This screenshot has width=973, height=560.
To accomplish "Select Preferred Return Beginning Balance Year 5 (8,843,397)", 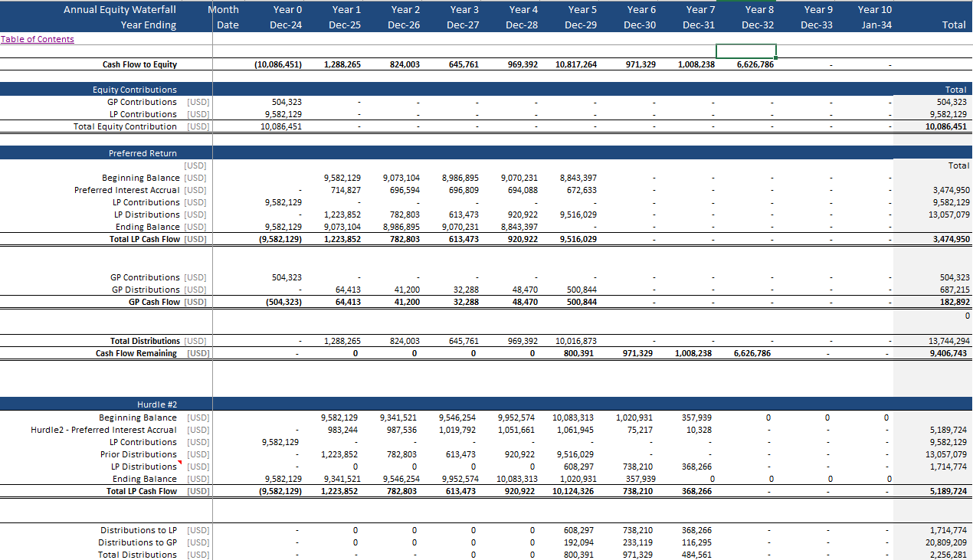I will [578, 178].
